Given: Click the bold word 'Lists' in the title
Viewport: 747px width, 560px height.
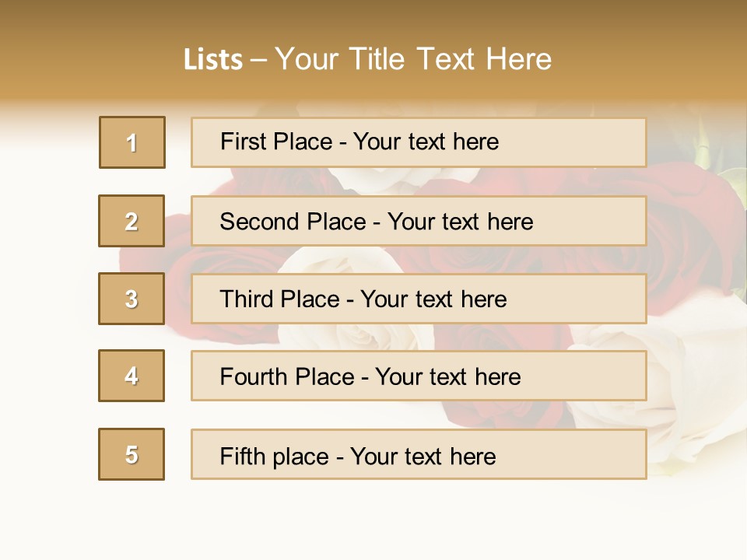Looking at the screenshot, I should click(213, 60).
